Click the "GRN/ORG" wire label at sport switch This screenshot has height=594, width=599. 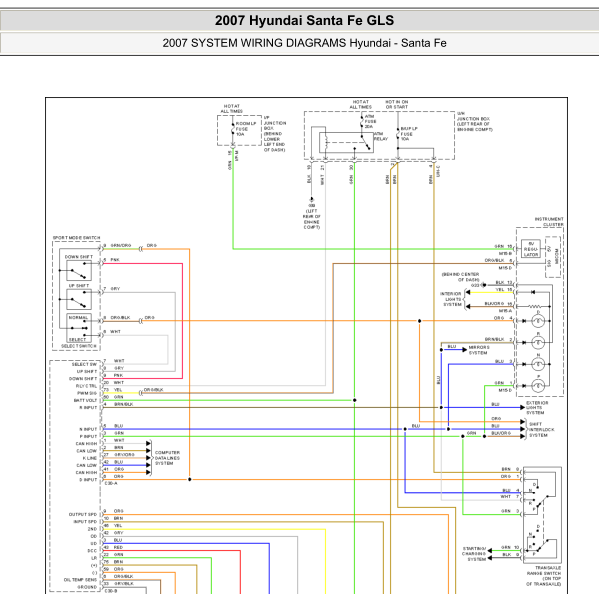click(x=121, y=245)
